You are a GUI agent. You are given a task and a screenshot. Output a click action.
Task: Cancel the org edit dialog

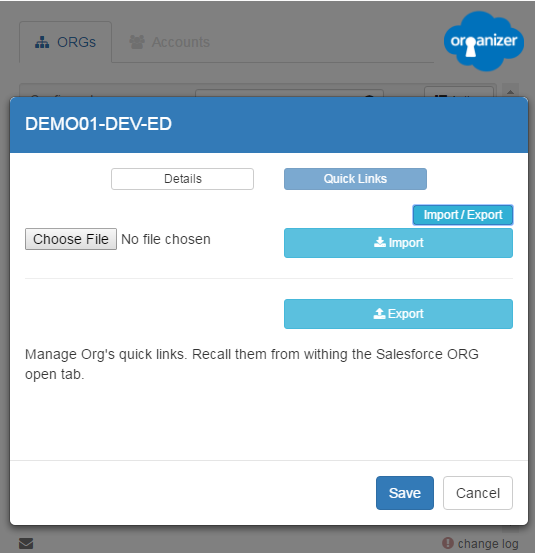[478, 493]
